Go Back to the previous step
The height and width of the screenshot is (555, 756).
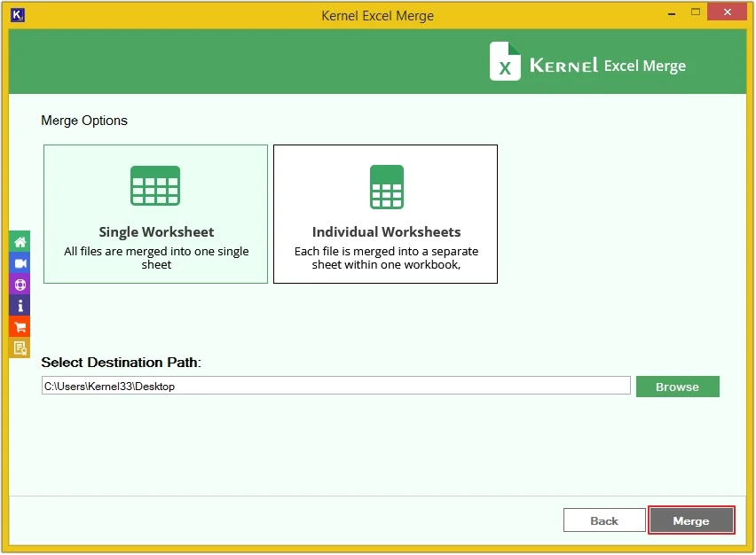(604, 520)
